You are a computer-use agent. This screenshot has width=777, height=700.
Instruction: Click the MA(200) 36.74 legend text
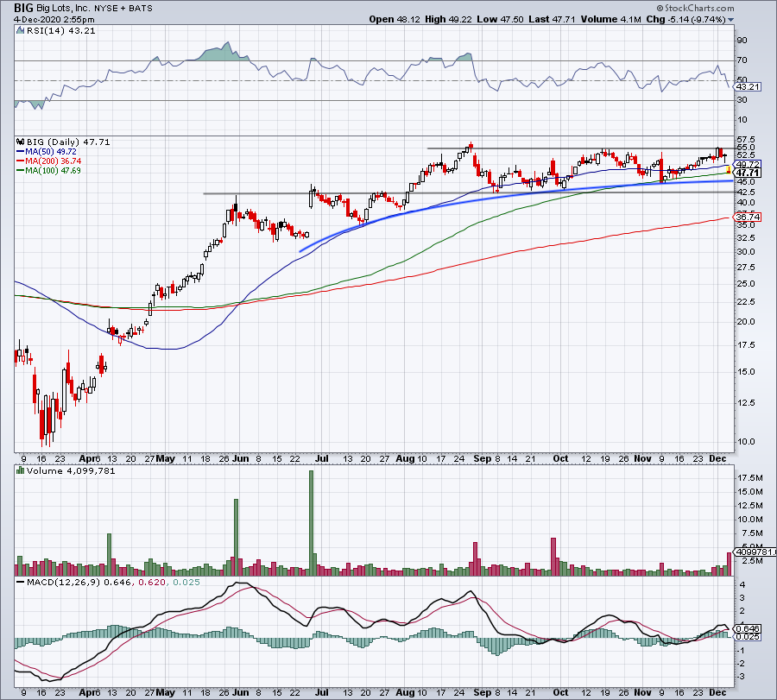tap(53, 161)
